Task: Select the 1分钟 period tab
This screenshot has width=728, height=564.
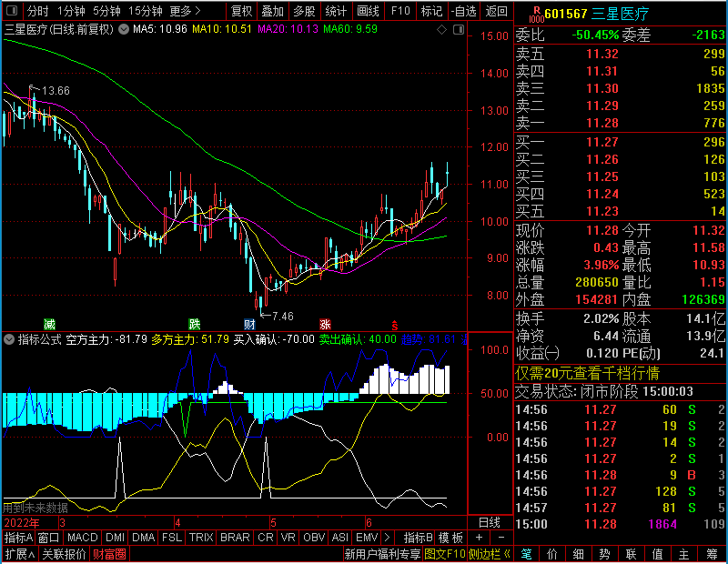Action: pyautogui.click(x=71, y=11)
